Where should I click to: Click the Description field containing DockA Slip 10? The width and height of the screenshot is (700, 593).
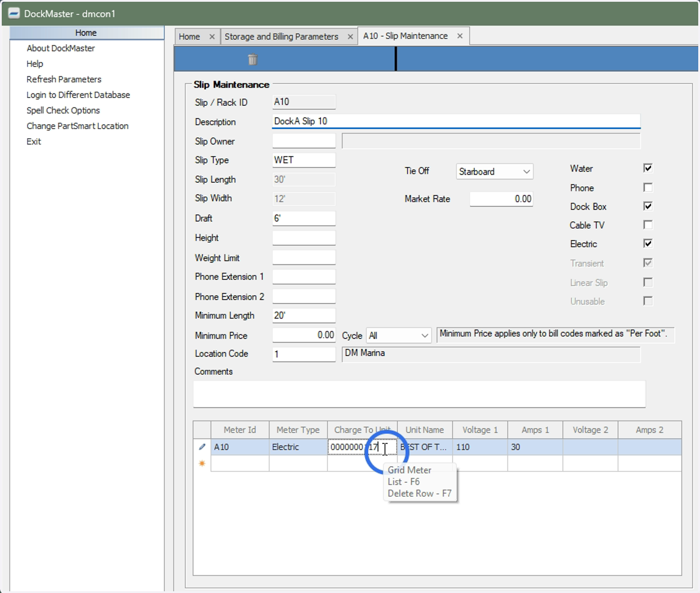[x=456, y=121]
